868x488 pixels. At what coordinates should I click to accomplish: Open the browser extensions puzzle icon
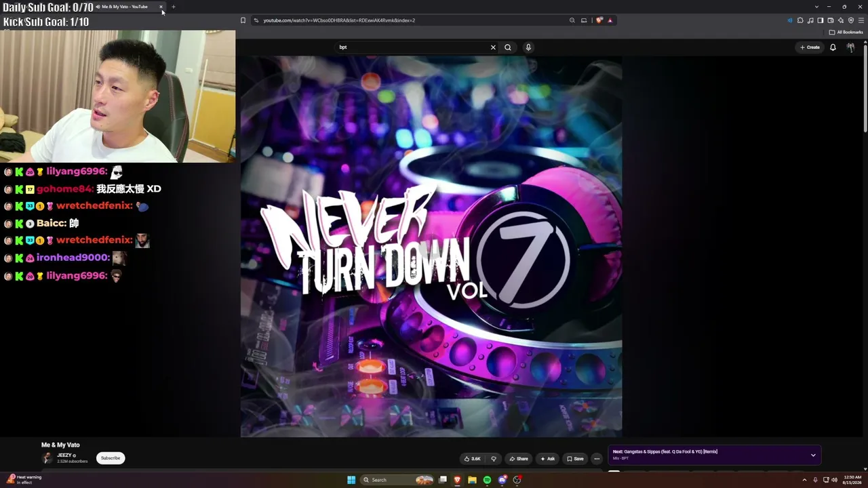tap(800, 20)
